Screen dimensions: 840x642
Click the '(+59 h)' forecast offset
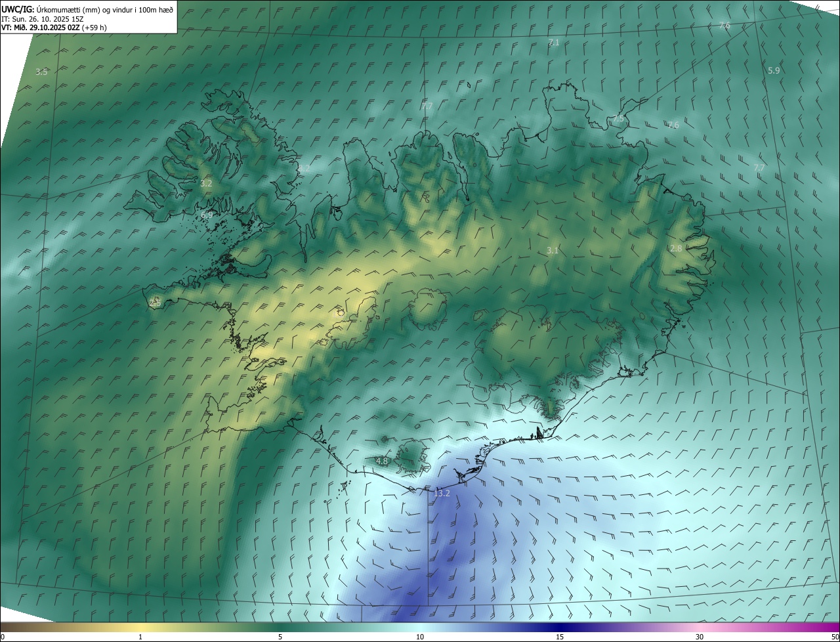[x=94, y=28]
